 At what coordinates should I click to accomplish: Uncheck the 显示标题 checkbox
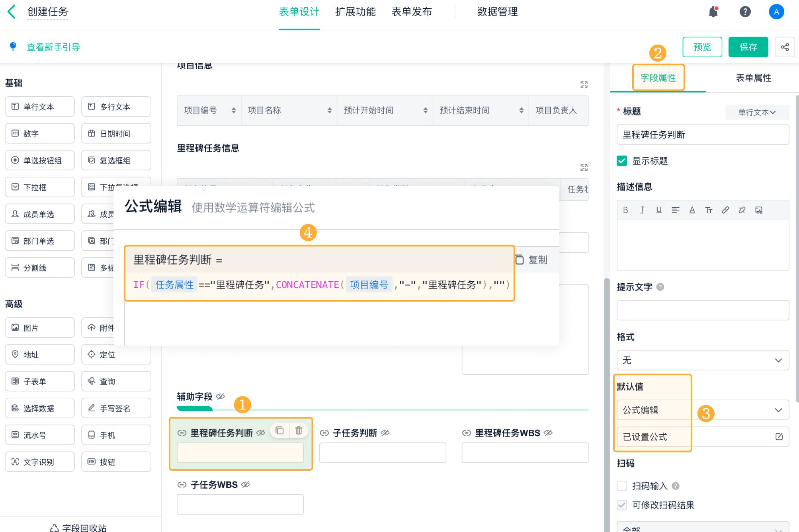pos(622,161)
